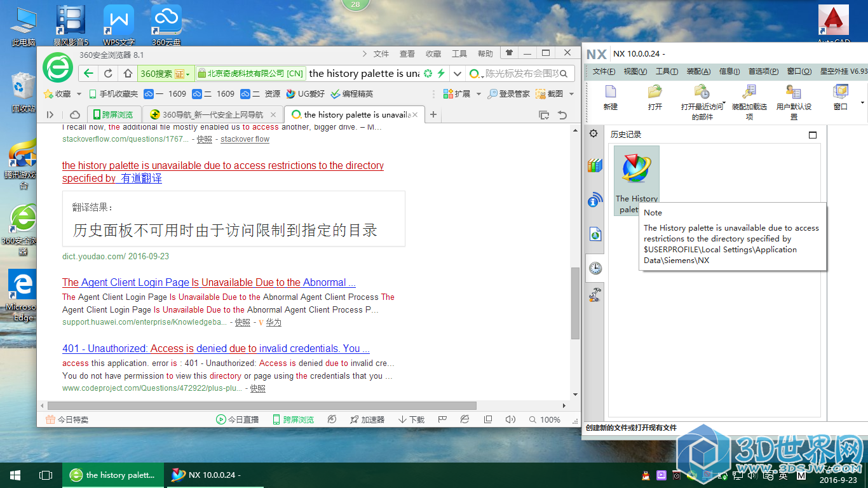This screenshot has width=868, height=488.
Task: Open 手机收藏夹 bookmark
Action: (113, 94)
